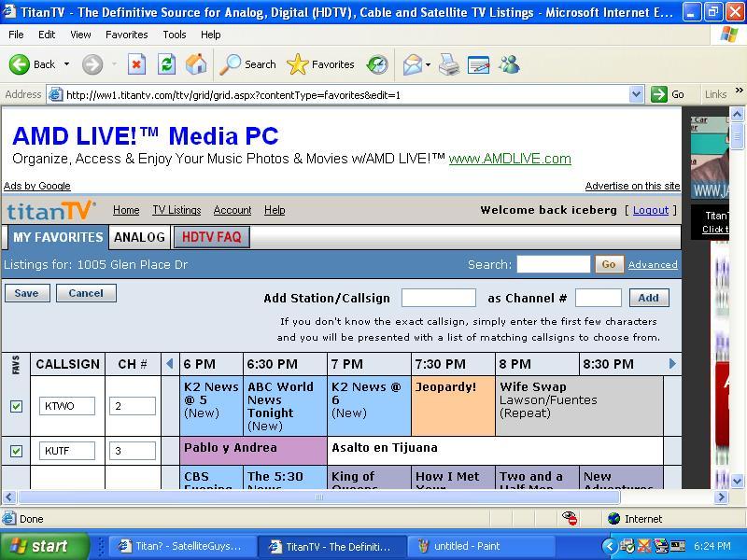This screenshot has height=560, width=747.
Task: Uncheck the KUTF favorites checkbox
Action: point(16,451)
